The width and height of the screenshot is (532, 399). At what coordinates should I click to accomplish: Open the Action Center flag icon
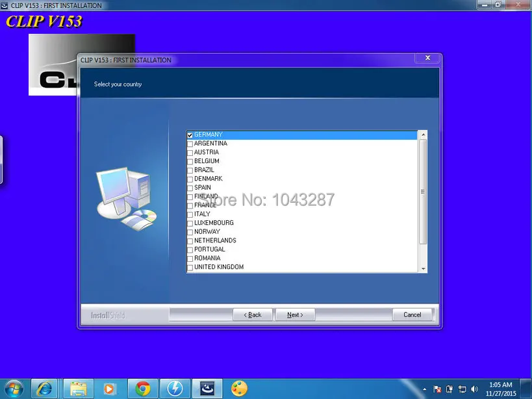437,389
